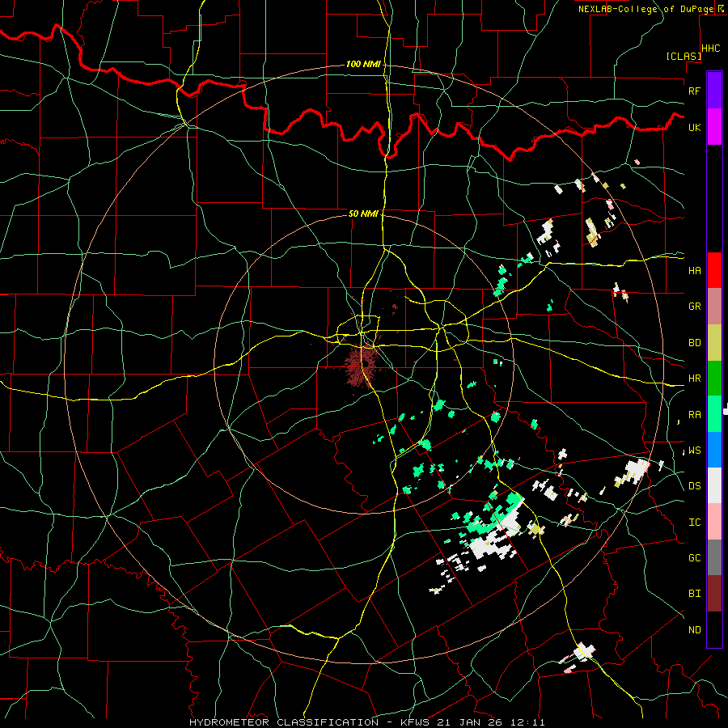Screen dimensions: 728x728
Task: Select the BI legend label
Action: (694, 594)
